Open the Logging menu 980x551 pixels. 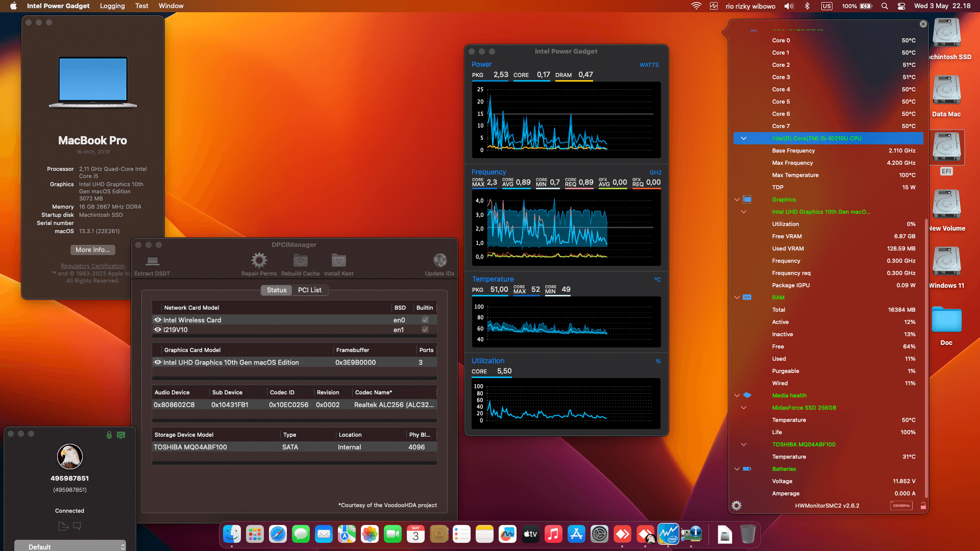112,6
